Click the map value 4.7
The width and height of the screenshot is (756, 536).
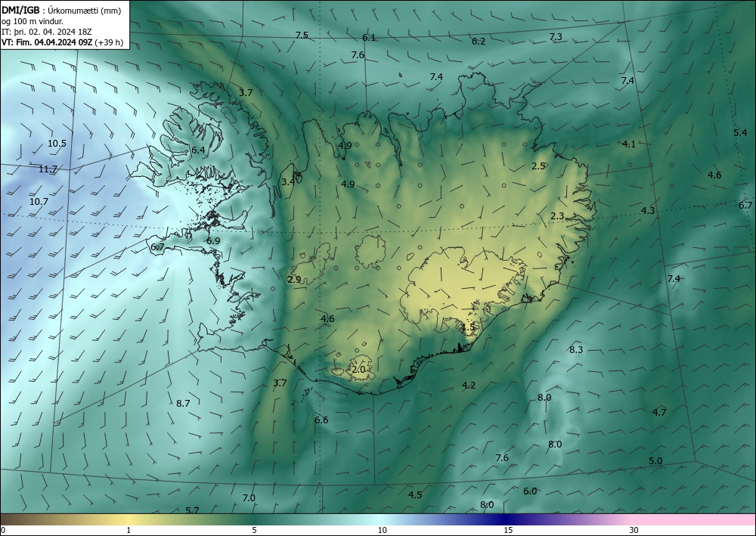[x=659, y=412]
